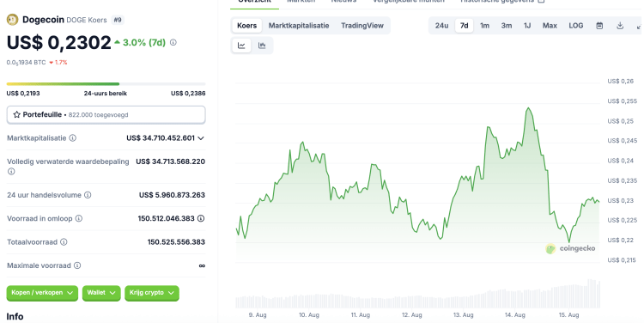Click the Dogecoin coin logo

(x=12, y=20)
